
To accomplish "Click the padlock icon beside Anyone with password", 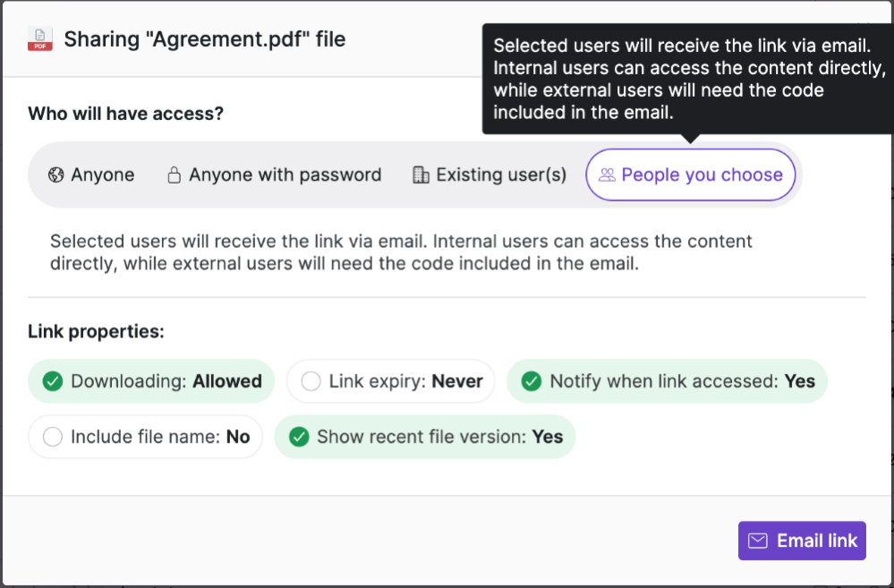I will pyautogui.click(x=172, y=175).
